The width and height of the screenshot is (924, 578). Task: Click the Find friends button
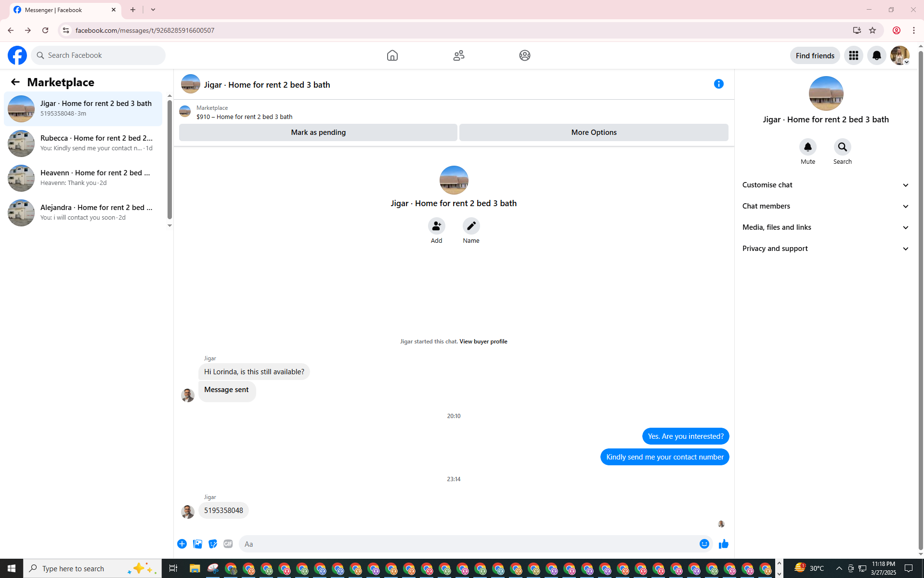coord(815,55)
